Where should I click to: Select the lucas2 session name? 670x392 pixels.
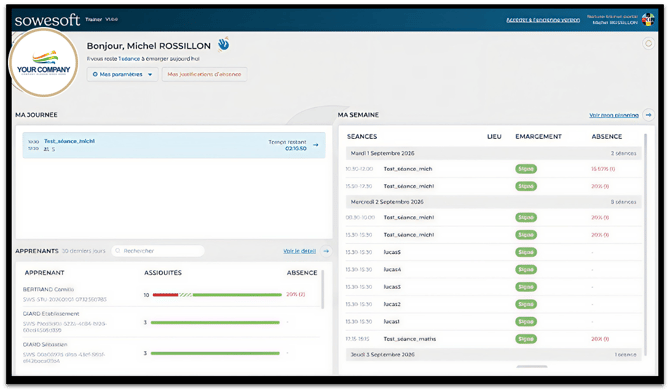[392, 304]
